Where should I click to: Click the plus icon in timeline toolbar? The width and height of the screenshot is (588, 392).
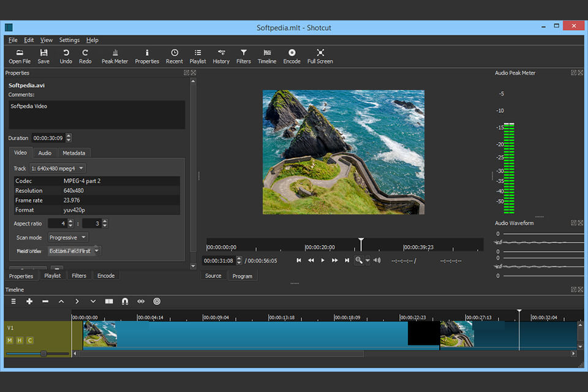click(x=29, y=301)
